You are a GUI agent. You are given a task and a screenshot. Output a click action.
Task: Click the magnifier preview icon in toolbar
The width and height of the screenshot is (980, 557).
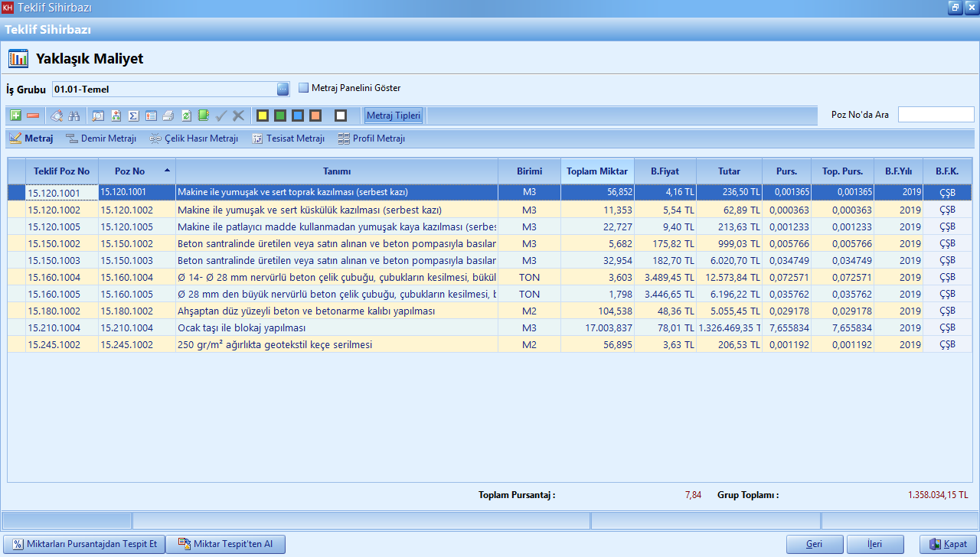pyautogui.click(x=98, y=116)
